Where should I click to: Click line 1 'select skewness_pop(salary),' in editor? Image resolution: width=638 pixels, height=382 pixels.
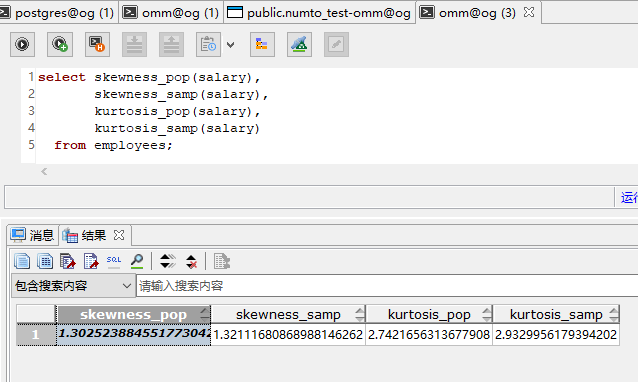point(149,77)
